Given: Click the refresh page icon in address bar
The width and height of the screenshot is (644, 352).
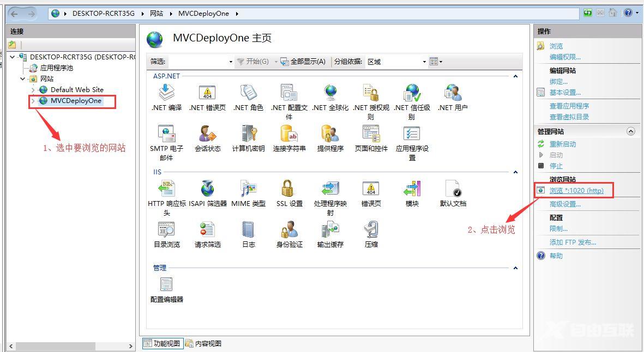Looking at the screenshot, I should (x=588, y=13).
